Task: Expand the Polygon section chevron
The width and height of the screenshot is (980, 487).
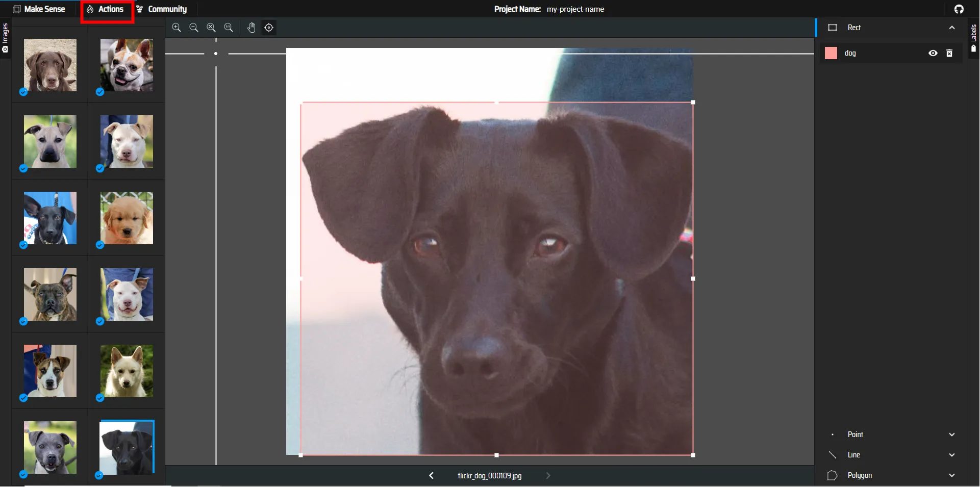Action: coord(952,475)
